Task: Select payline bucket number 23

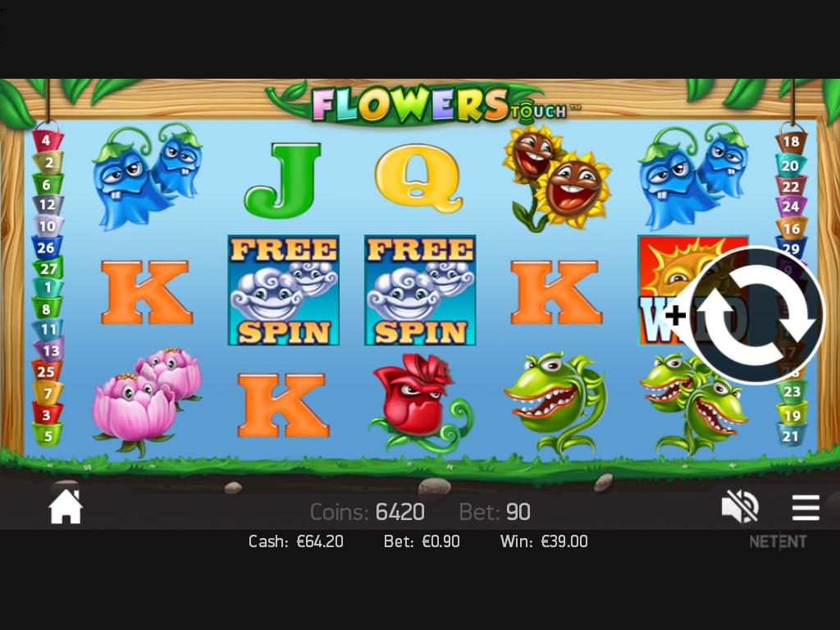Action: tap(792, 391)
